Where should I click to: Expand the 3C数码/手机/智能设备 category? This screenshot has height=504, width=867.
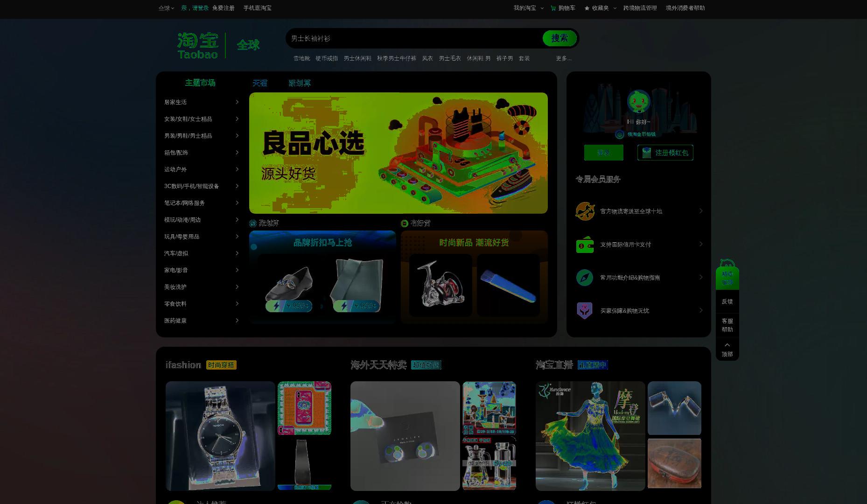coord(202,186)
